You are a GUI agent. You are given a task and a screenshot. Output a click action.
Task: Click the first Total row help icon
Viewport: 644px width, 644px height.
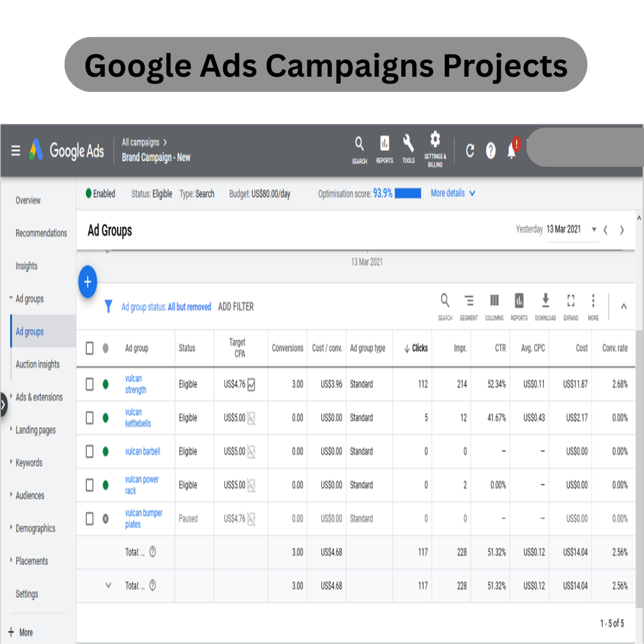[x=153, y=552]
